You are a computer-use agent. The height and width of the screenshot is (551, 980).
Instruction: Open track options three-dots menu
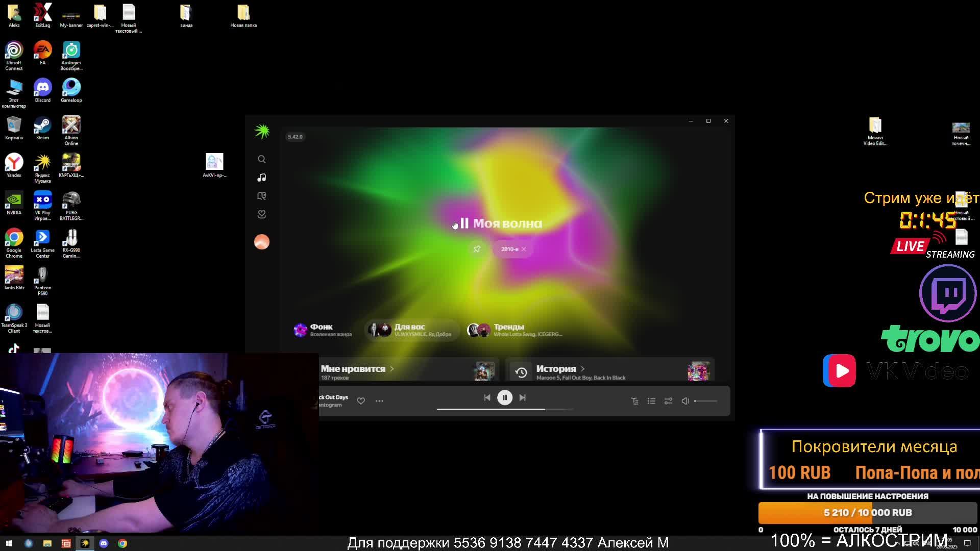(x=379, y=401)
